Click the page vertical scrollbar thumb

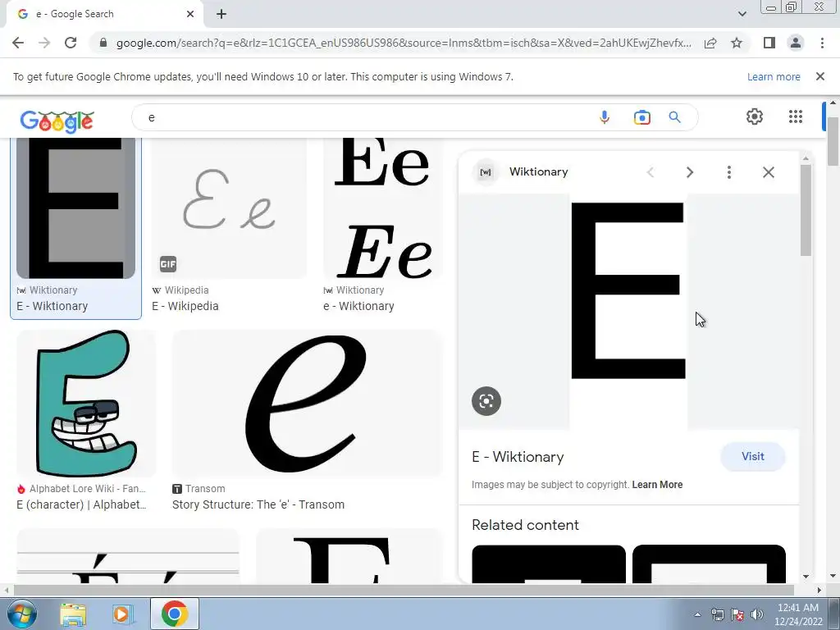(x=833, y=141)
